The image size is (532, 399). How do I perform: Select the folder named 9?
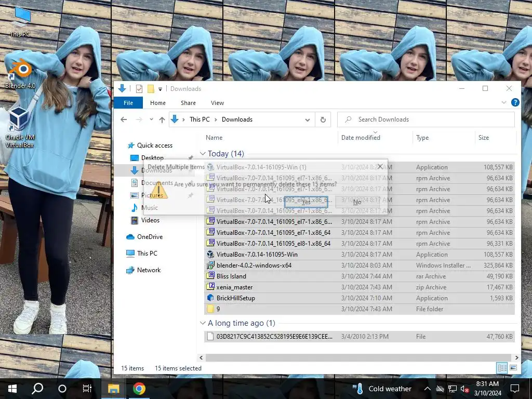360,309
